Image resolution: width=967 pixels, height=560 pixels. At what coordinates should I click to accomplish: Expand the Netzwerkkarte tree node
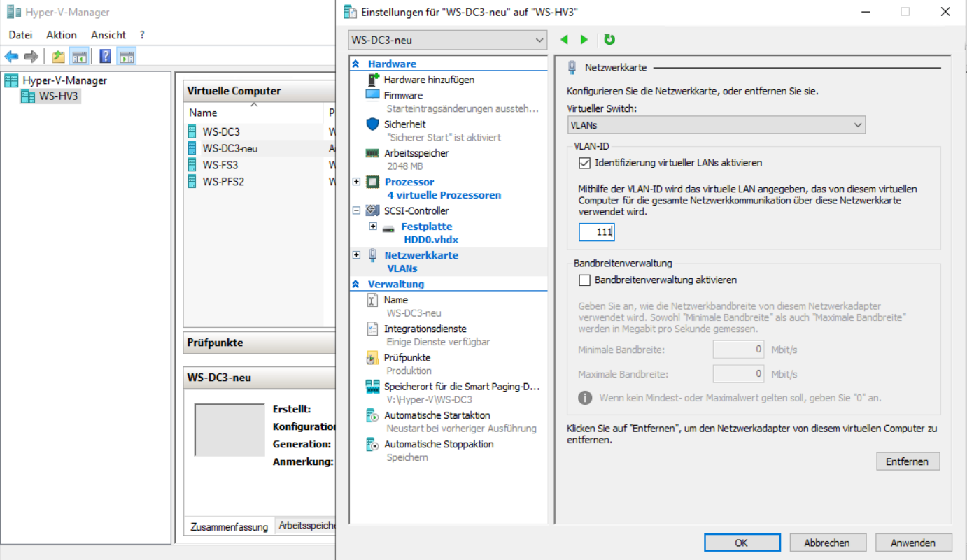click(x=356, y=255)
